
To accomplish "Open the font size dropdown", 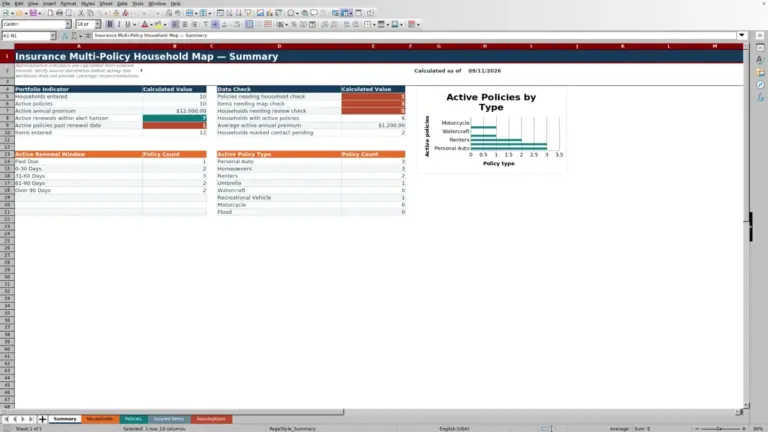I will [97, 24].
